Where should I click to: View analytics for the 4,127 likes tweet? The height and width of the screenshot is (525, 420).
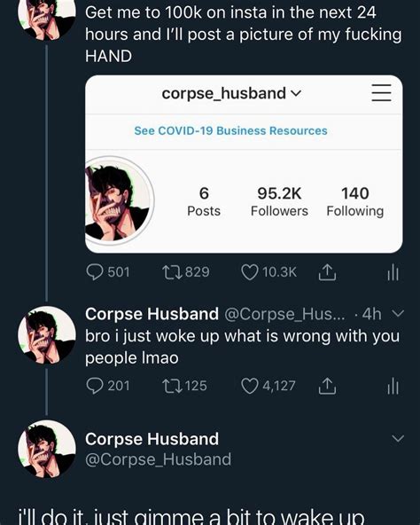coord(393,386)
